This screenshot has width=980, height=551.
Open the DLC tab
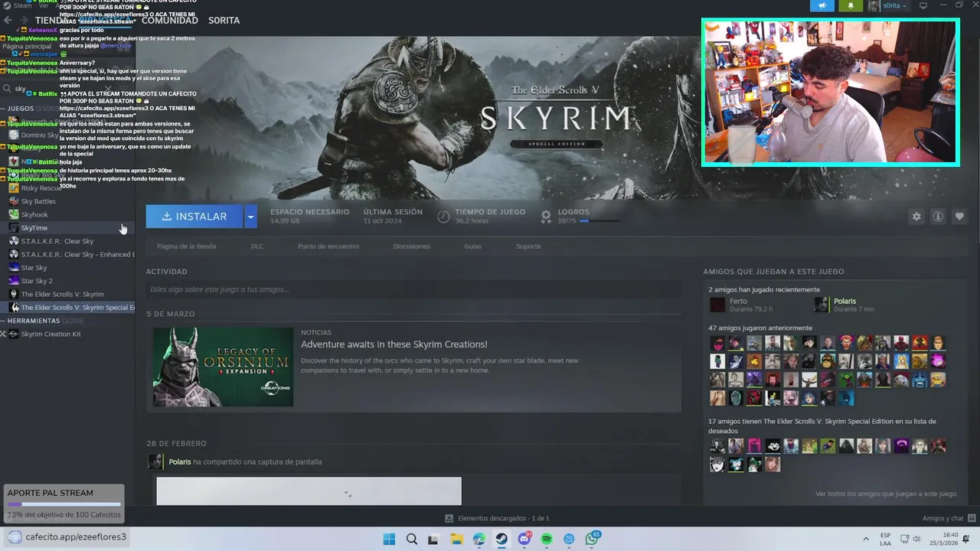pyautogui.click(x=257, y=246)
